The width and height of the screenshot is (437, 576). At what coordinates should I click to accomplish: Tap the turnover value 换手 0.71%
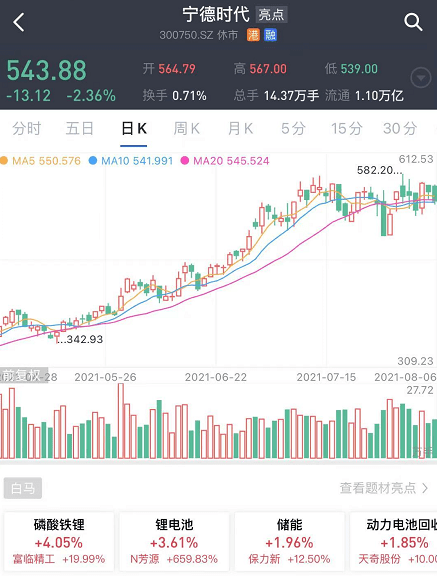(x=174, y=96)
